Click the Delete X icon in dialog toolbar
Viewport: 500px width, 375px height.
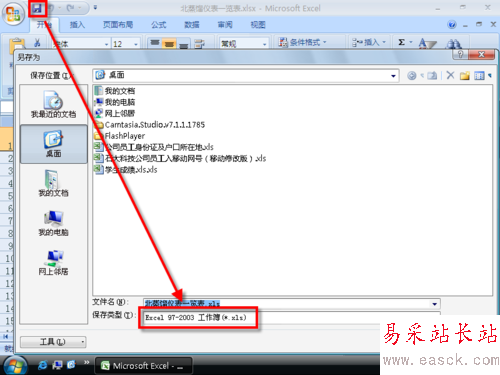(450, 75)
